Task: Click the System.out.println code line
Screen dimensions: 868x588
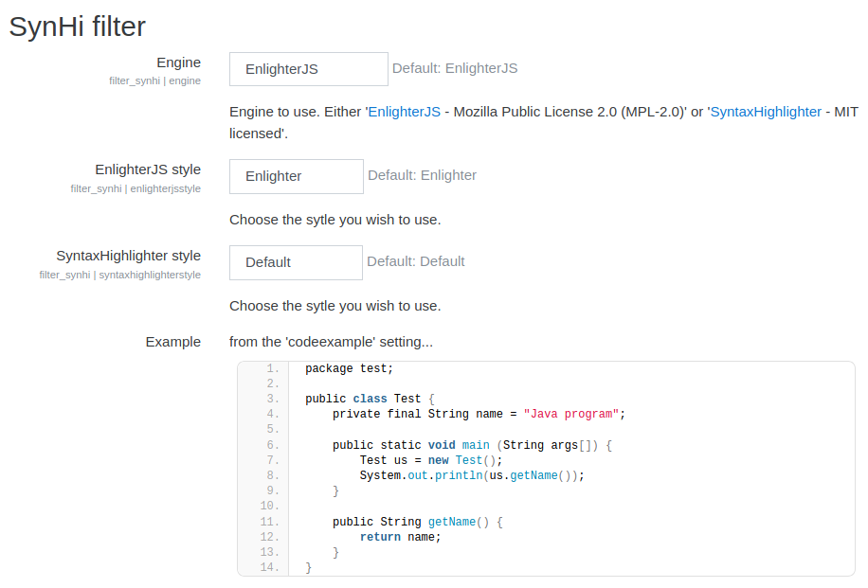Action: [x=472, y=475]
